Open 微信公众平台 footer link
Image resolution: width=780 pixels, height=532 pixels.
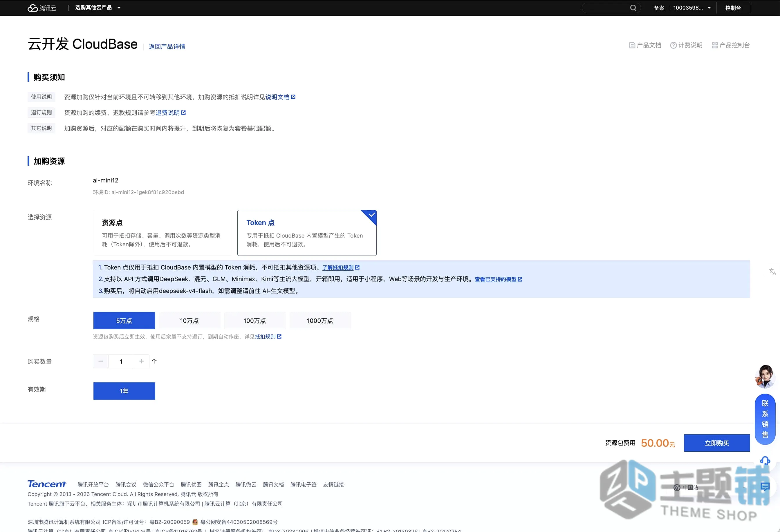pyautogui.click(x=158, y=485)
